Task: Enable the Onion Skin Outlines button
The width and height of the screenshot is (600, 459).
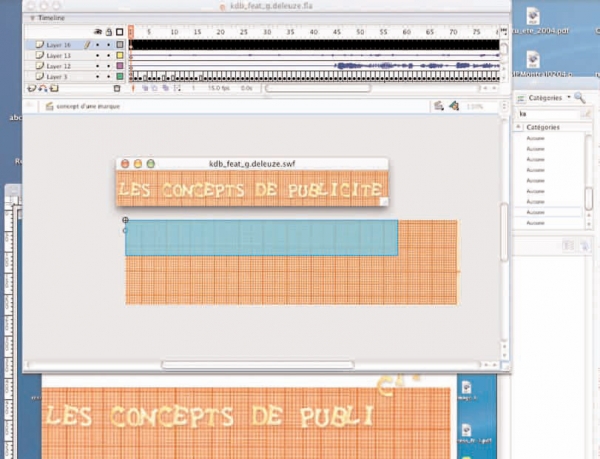Action: (x=155, y=88)
